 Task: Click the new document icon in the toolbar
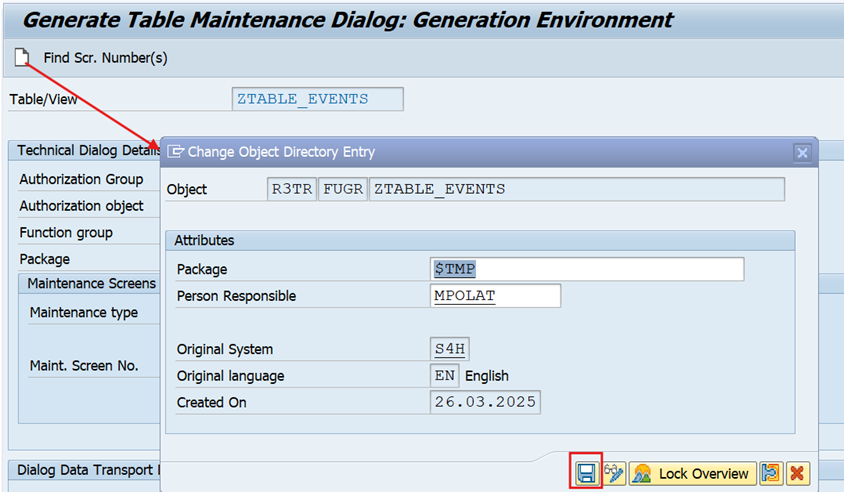[x=22, y=58]
